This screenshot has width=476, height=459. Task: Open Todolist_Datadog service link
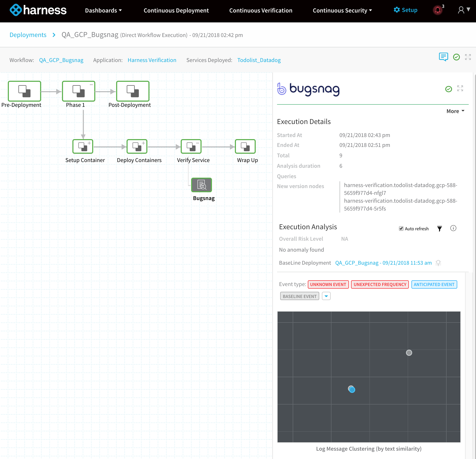click(x=259, y=60)
